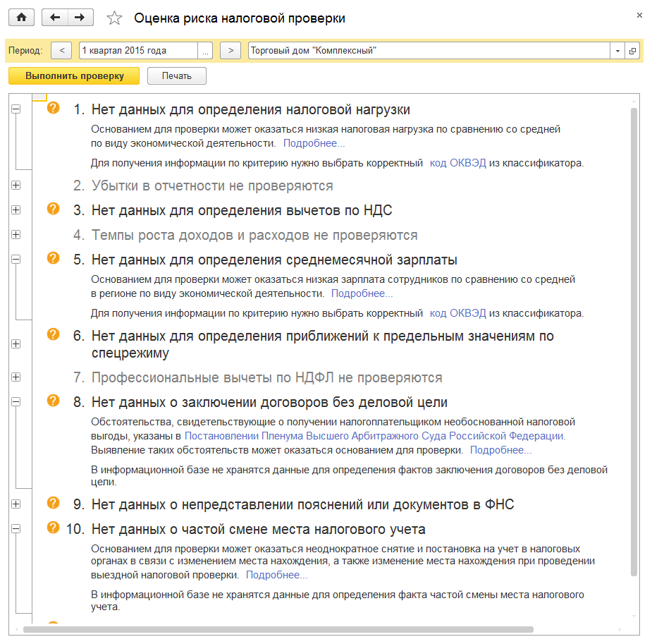Open organization form via field's open icon

tap(632, 51)
